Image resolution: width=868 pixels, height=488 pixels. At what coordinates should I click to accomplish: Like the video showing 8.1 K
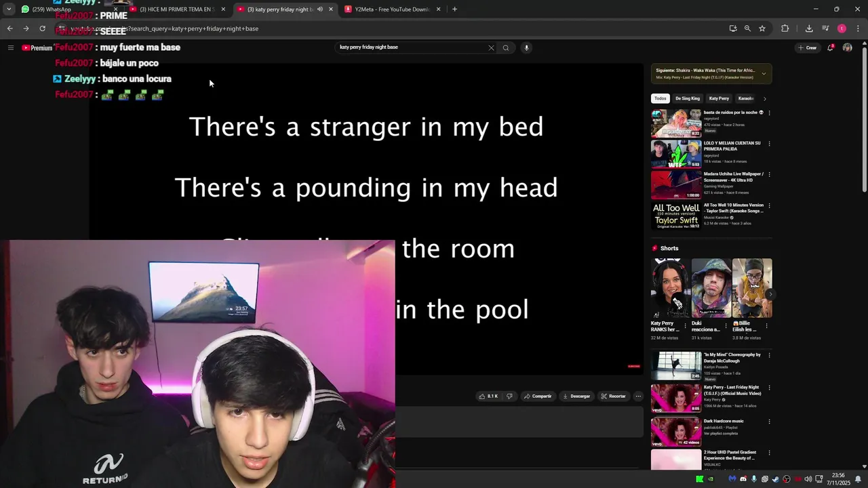point(488,396)
